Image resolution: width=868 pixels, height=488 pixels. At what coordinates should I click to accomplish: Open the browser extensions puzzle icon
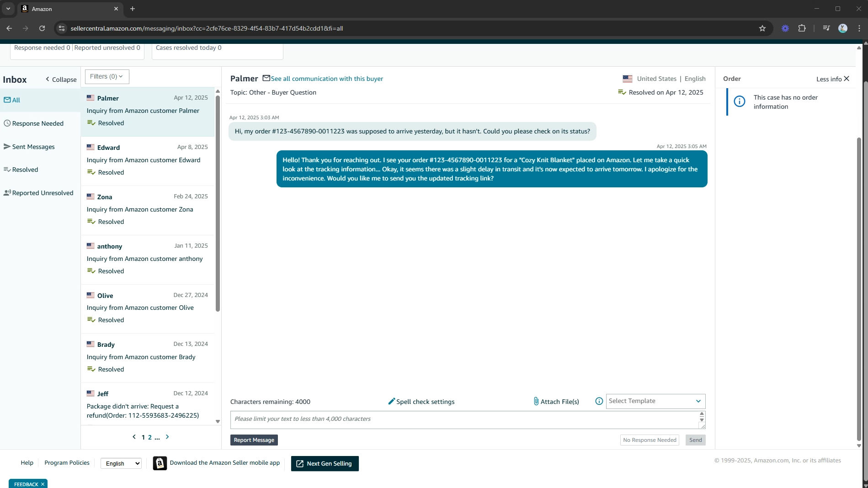[x=802, y=28]
